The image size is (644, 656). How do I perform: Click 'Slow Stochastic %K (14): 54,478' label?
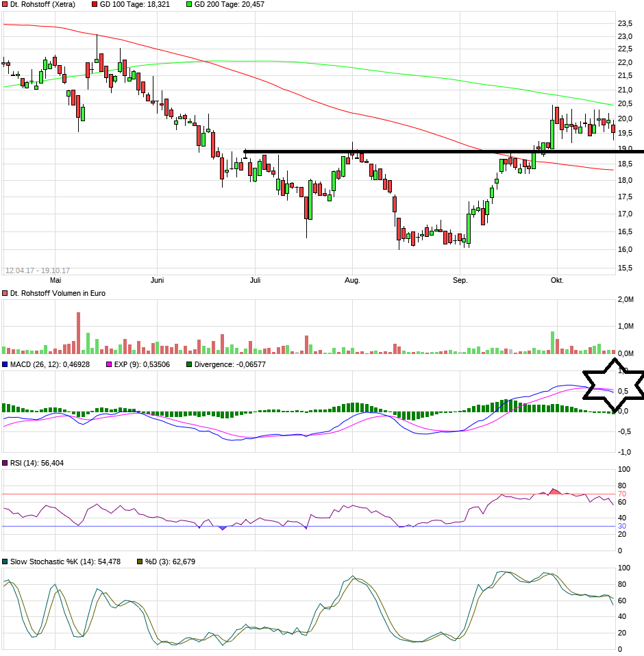[65, 562]
